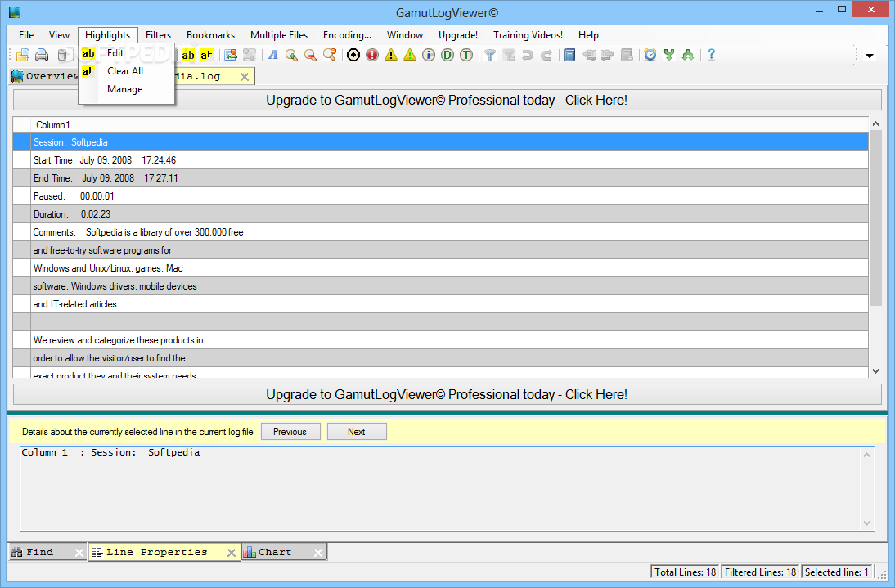Close the Line Properties panel tab
Screen dimensions: 895x588
coord(232,553)
